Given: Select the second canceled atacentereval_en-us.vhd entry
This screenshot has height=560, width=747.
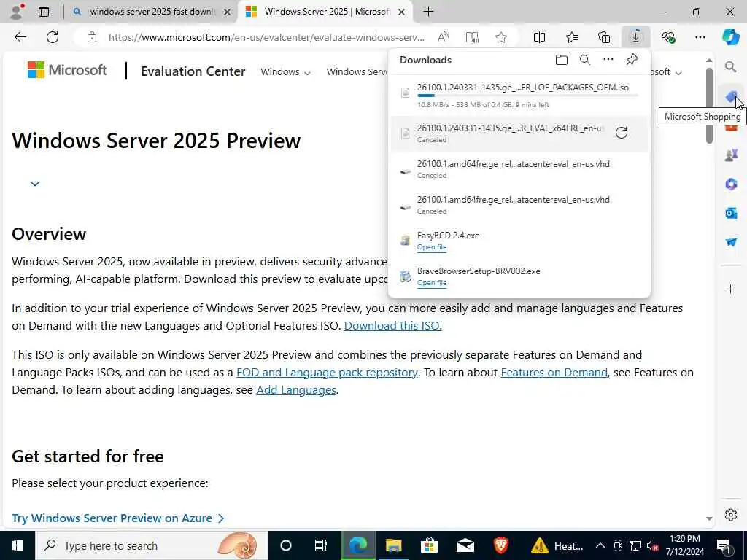Looking at the screenshot, I should click(519, 205).
